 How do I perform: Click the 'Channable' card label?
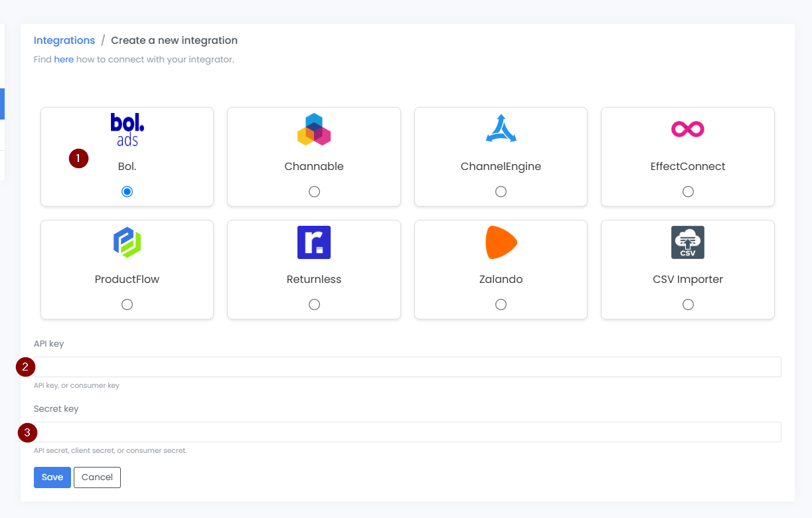pyautogui.click(x=314, y=166)
